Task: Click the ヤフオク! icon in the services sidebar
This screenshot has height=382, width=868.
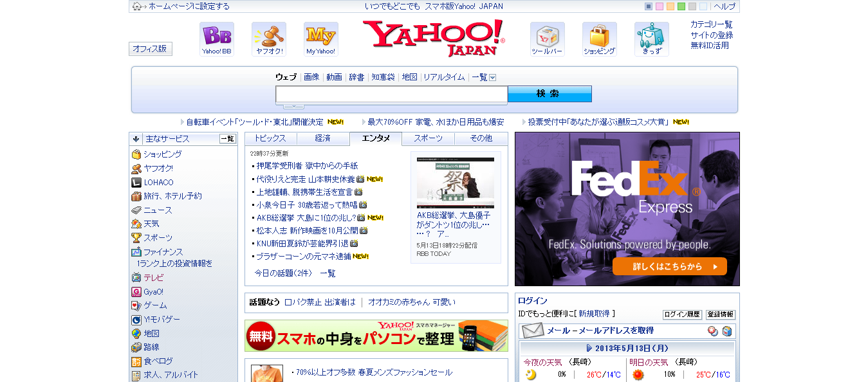Action: (x=136, y=168)
